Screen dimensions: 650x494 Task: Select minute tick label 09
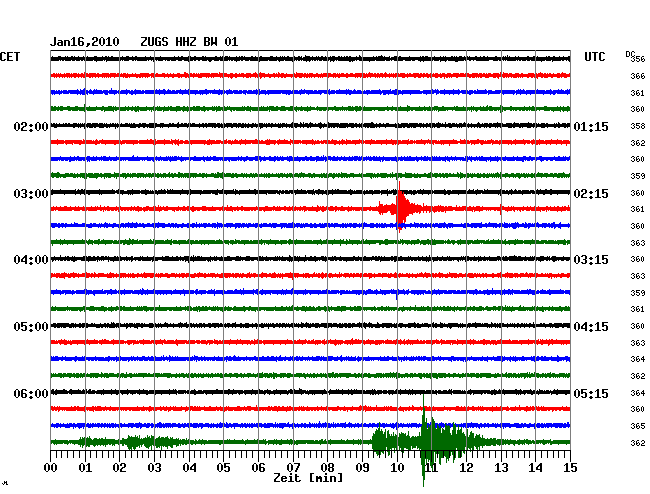pos(362,467)
